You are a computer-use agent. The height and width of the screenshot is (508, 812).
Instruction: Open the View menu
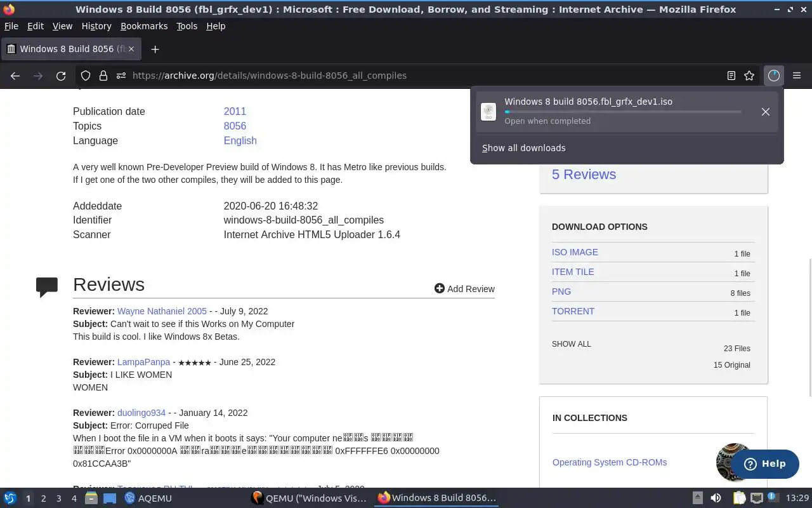[x=62, y=26]
